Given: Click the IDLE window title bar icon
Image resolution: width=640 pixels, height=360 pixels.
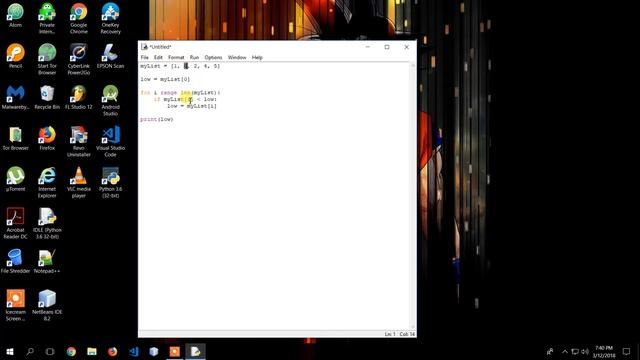Looking at the screenshot, I should point(144,47).
